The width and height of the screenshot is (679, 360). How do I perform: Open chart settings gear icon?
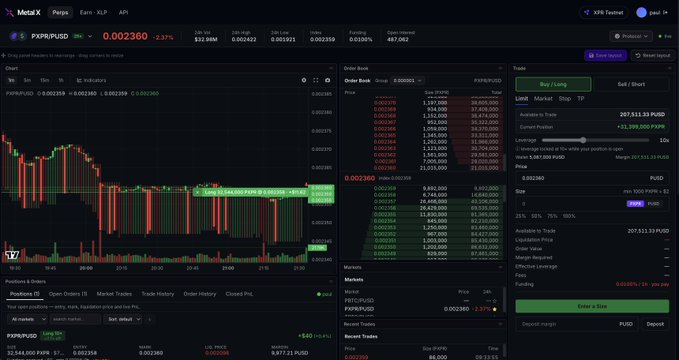[x=304, y=80]
